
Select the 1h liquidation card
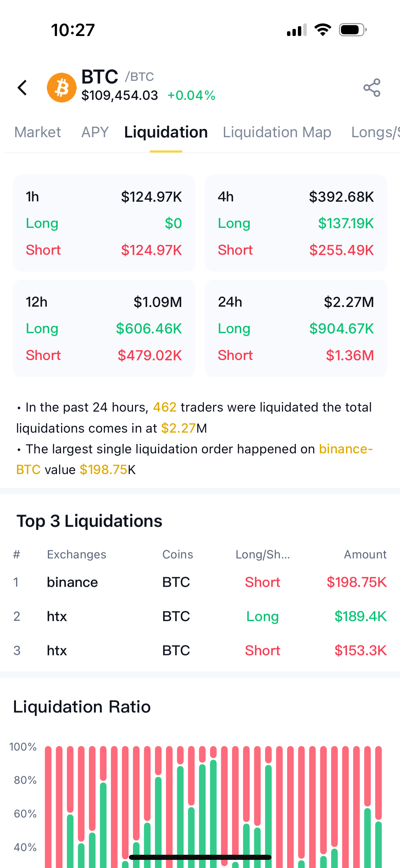[x=104, y=223]
